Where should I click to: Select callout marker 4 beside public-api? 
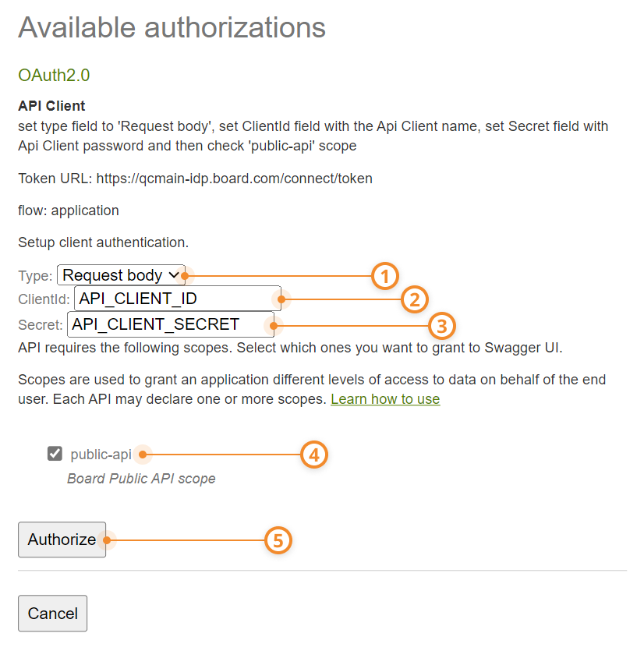pyautogui.click(x=314, y=455)
